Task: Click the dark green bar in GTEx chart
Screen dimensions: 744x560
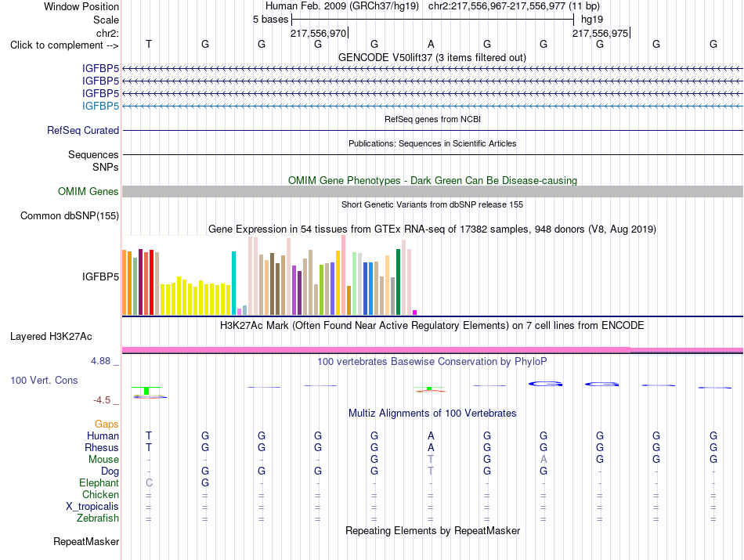Action: (398, 282)
